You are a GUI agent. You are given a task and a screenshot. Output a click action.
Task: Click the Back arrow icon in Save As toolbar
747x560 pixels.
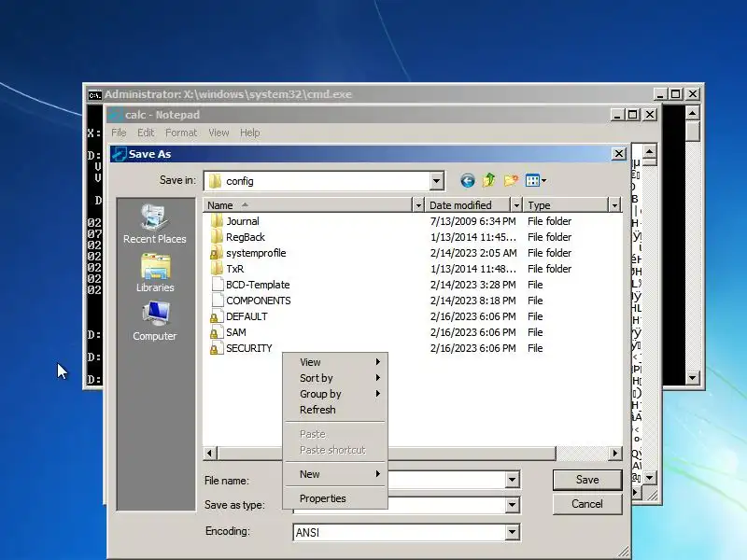click(x=468, y=180)
